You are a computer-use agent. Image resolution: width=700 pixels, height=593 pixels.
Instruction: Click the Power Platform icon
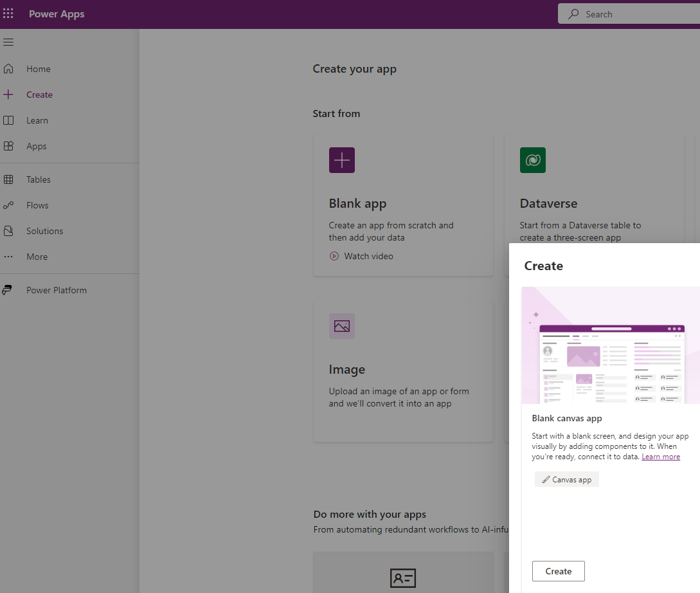coord(8,290)
